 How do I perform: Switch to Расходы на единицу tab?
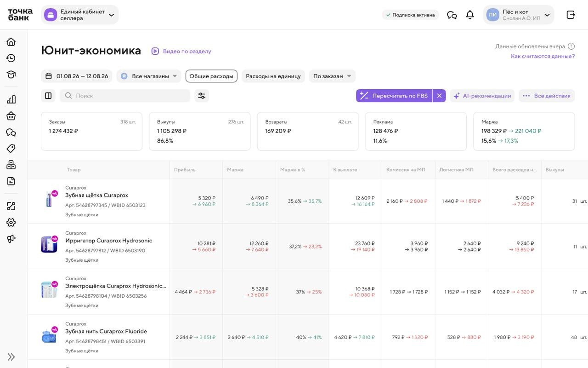tap(273, 76)
